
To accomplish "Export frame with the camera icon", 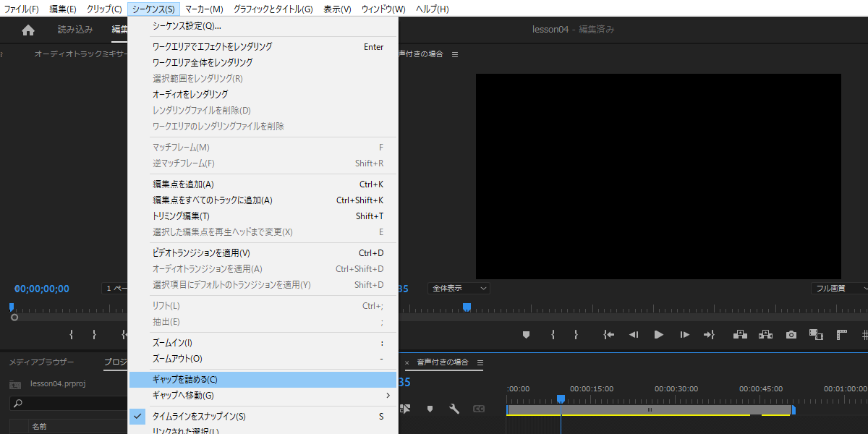I will click(x=791, y=334).
